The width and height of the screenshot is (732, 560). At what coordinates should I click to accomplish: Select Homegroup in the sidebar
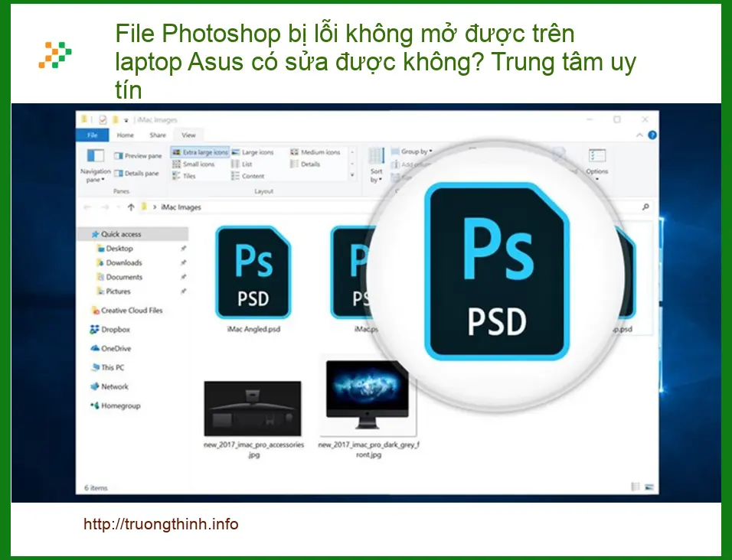click(116, 405)
